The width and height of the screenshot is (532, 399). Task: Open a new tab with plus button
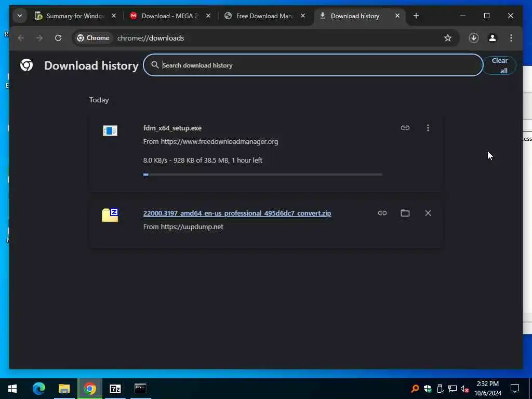pyautogui.click(x=416, y=16)
